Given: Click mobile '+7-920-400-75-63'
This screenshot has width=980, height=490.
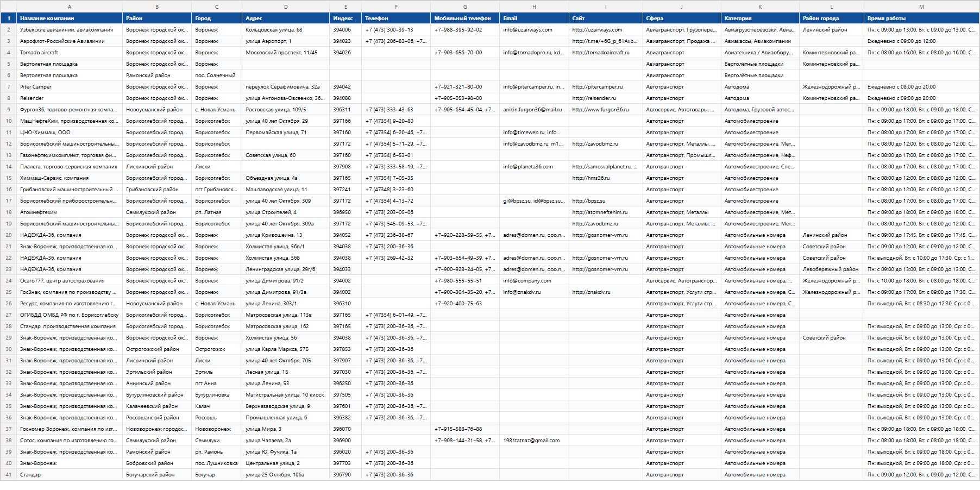Looking at the screenshot, I should (465, 304).
